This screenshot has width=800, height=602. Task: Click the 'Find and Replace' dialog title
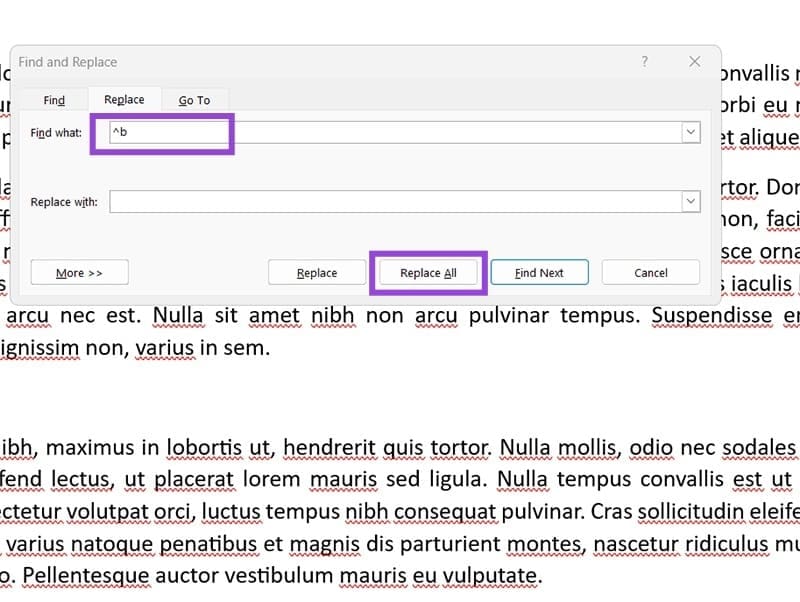coord(68,62)
